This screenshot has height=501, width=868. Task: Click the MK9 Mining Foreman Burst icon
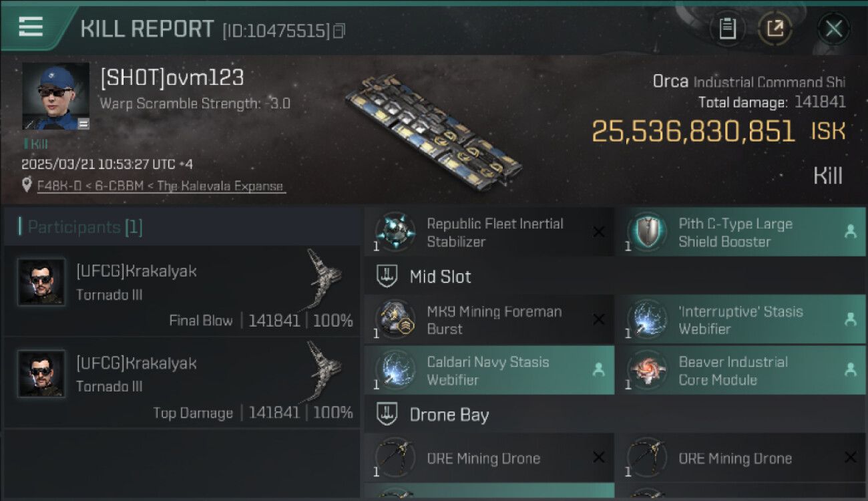point(395,320)
